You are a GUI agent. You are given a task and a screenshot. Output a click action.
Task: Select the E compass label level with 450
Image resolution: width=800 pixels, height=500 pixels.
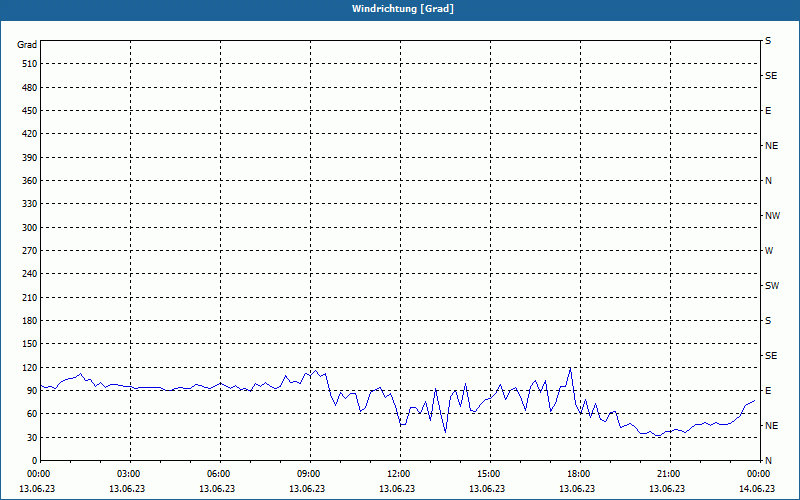pyautogui.click(x=768, y=111)
